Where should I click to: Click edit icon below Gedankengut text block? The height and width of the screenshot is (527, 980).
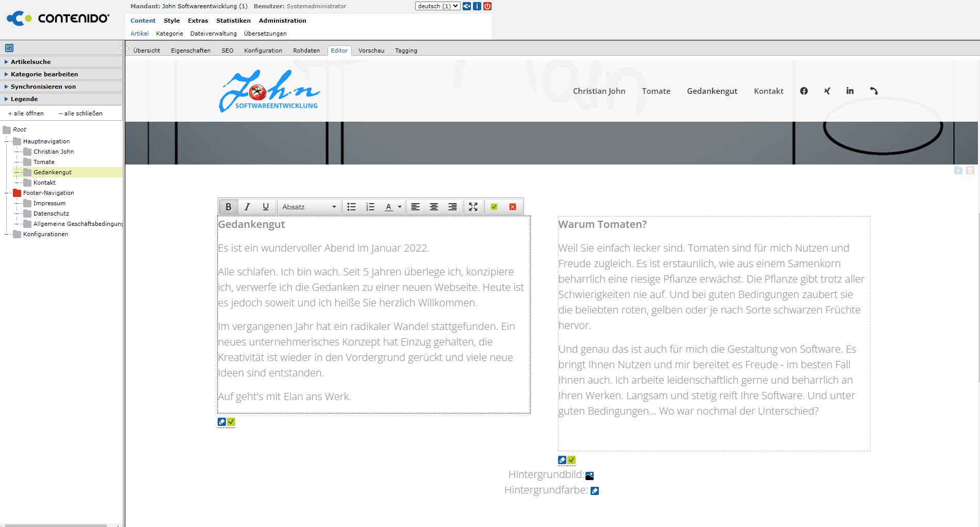point(222,422)
